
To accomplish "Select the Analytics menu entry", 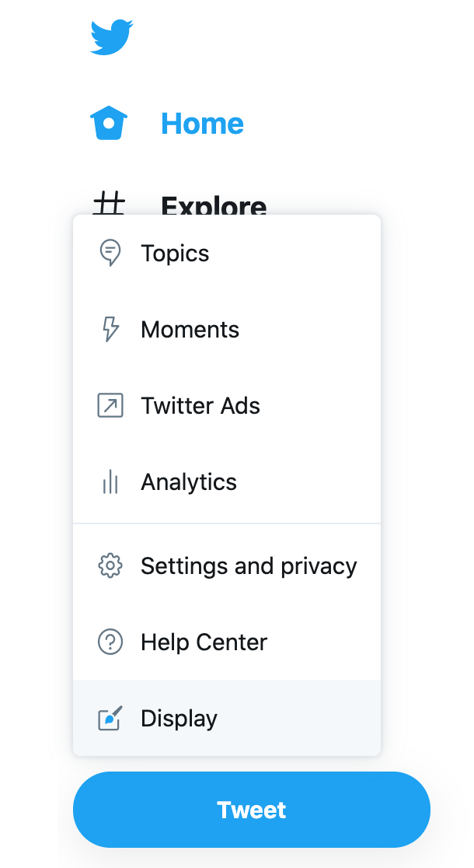I will [189, 482].
